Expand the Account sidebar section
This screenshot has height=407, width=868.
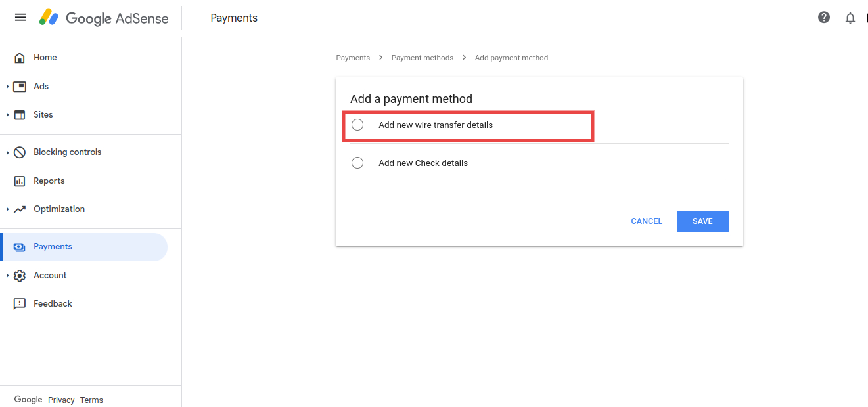7,276
